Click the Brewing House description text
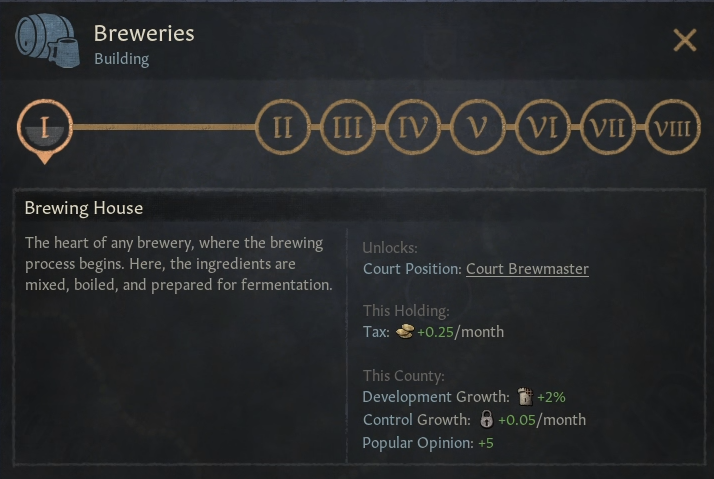 coord(178,264)
